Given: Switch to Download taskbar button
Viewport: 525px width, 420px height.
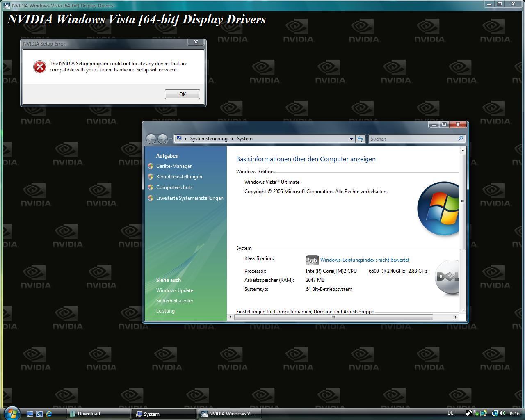Looking at the screenshot, I should (x=98, y=414).
